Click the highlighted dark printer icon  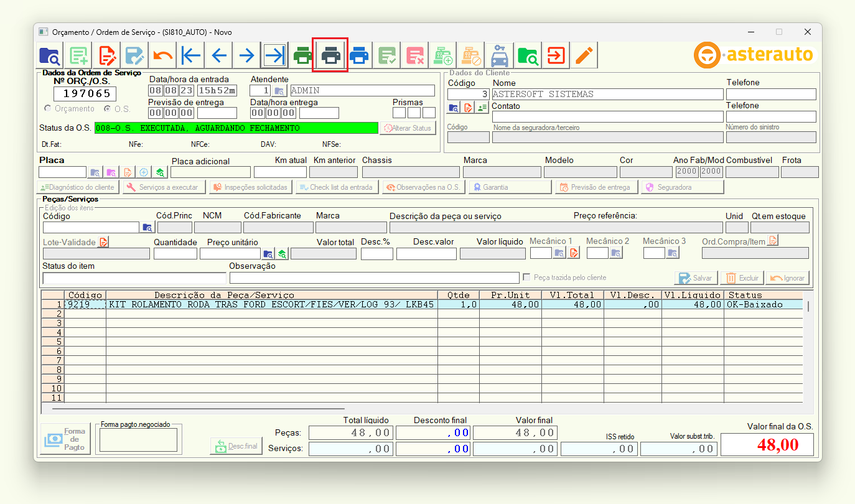pos(330,56)
